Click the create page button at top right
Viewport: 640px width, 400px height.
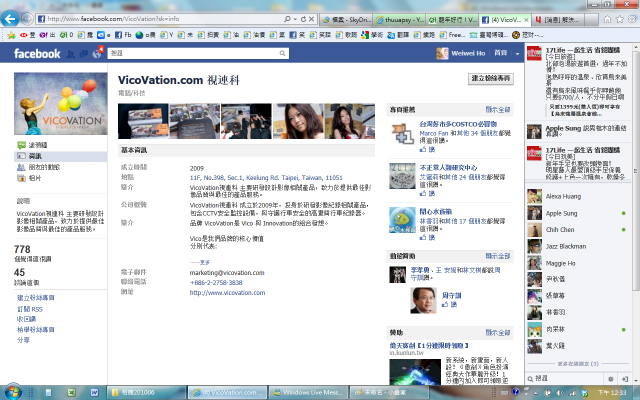point(491,78)
